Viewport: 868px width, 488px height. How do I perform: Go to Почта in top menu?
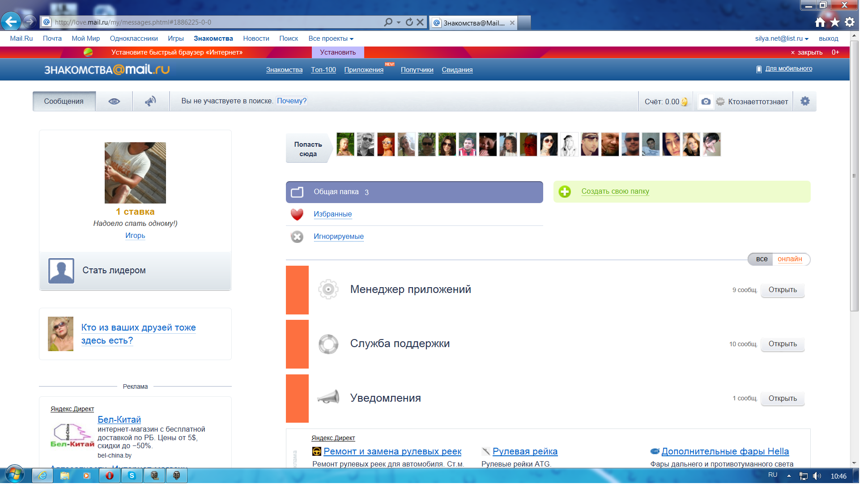(52, 38)
